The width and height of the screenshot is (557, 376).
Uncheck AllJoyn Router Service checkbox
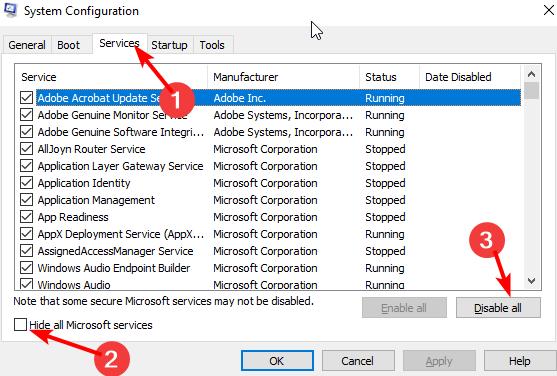[x=26, y=149]
